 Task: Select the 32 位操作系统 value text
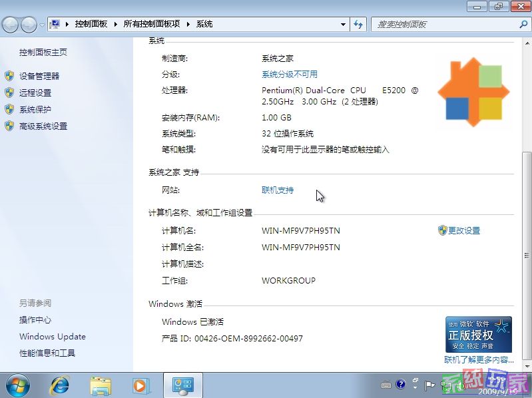pyautogui.click(x=288, y=134)
